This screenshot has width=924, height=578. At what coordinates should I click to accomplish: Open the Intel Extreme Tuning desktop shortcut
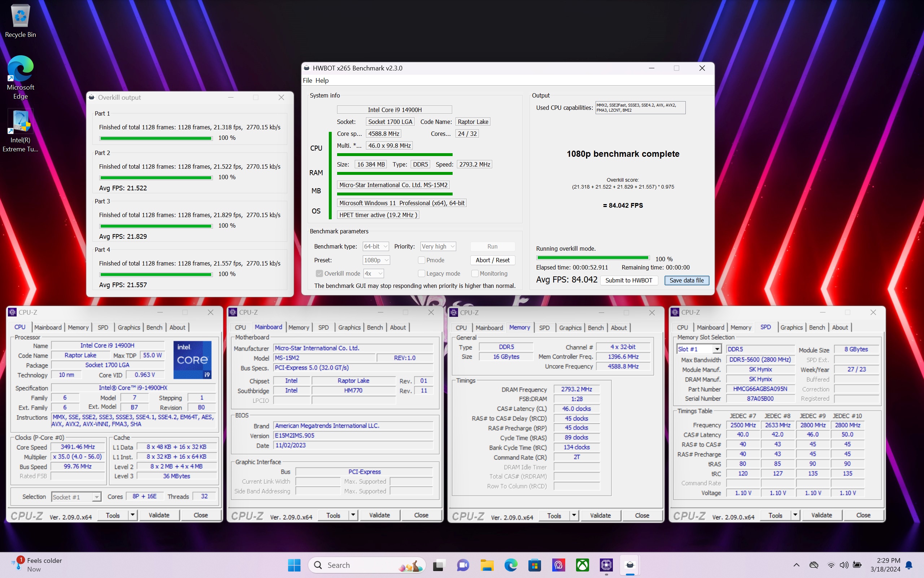pyautogui.click(x=20, y=131)
